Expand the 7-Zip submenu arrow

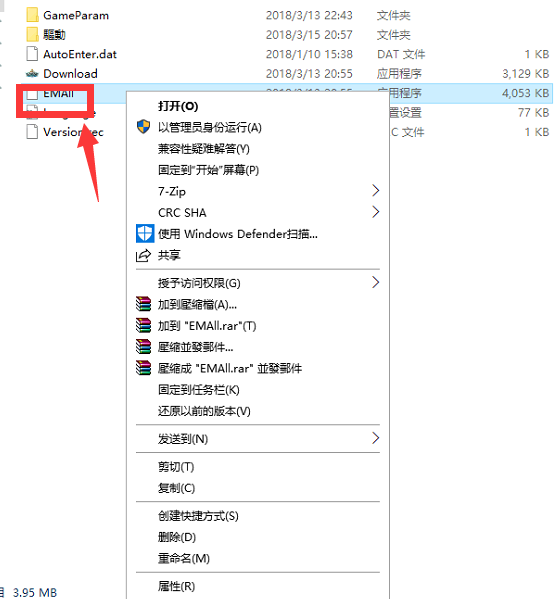376,190
